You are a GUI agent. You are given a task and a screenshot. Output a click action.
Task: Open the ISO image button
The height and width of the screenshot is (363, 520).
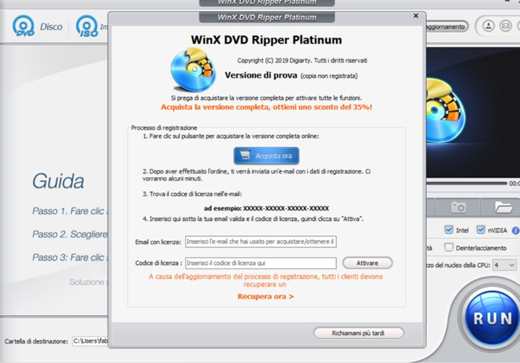(x=87, y=26)
